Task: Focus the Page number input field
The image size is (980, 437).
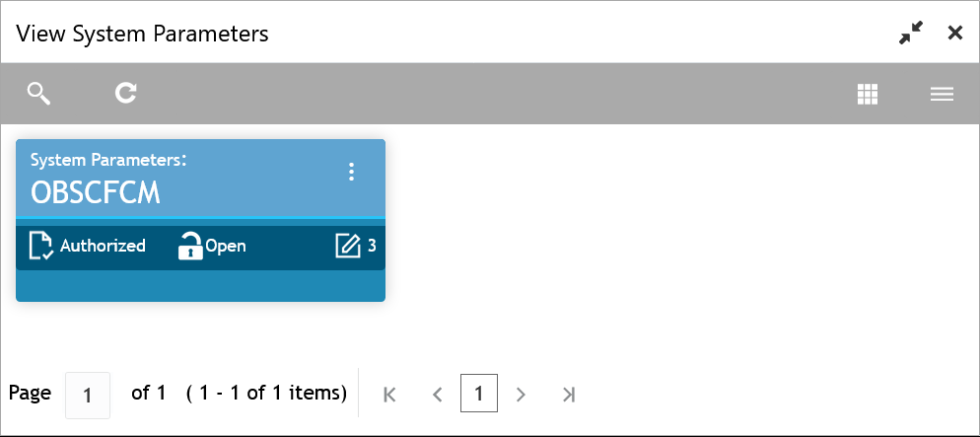Action: click(88, 396)
